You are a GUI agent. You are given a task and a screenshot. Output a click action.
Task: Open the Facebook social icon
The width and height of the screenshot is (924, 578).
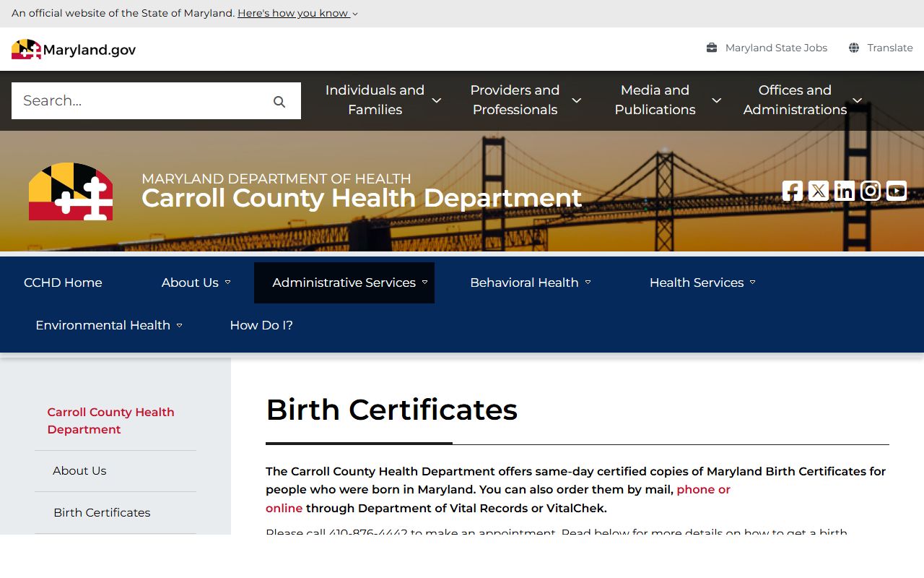tap(793, 191)
